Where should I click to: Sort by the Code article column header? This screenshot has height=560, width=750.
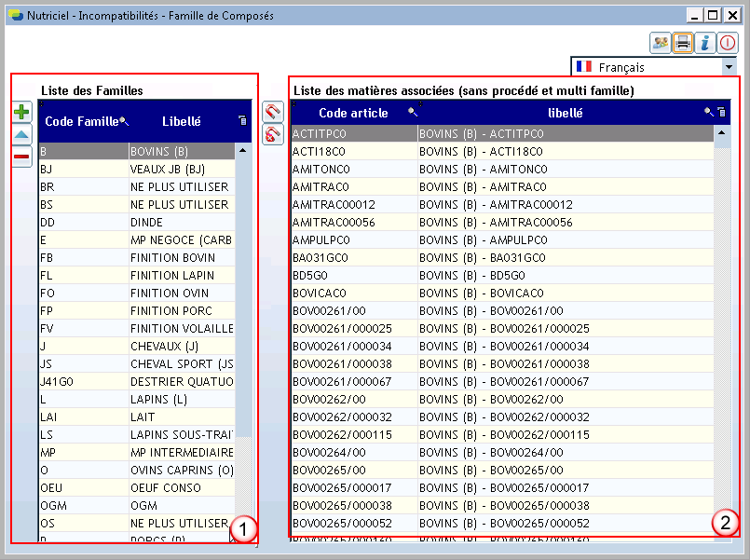[353, 113]
